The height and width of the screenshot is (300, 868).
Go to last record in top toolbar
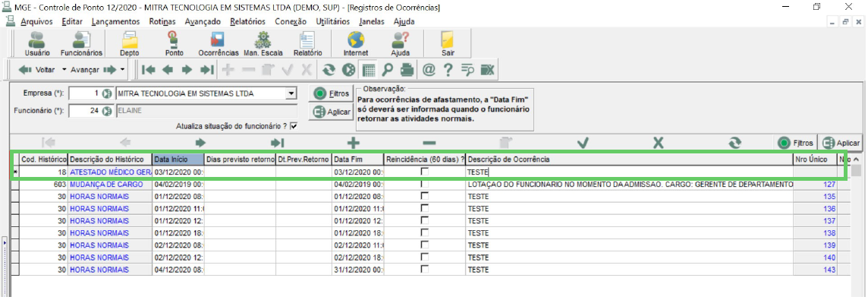click(207, 70)
